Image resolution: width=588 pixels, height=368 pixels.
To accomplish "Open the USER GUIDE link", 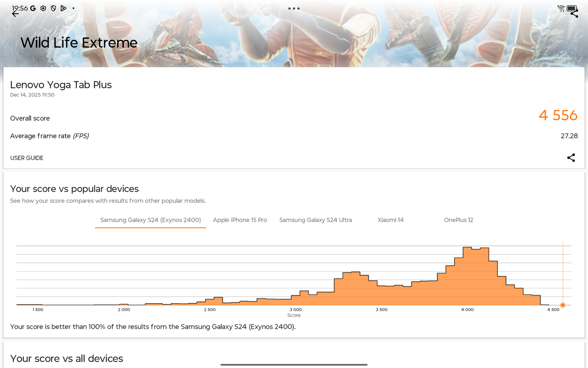I will coord(27,158).
